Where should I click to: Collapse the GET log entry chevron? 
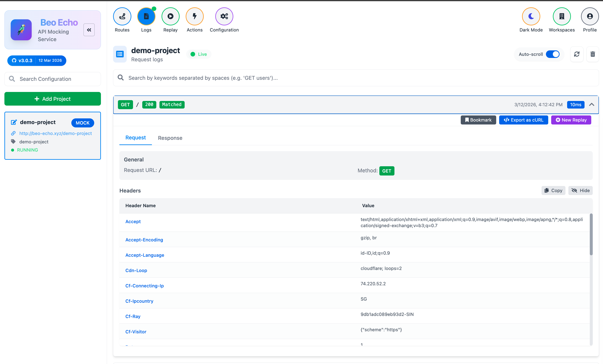click(x=591, y=105)
